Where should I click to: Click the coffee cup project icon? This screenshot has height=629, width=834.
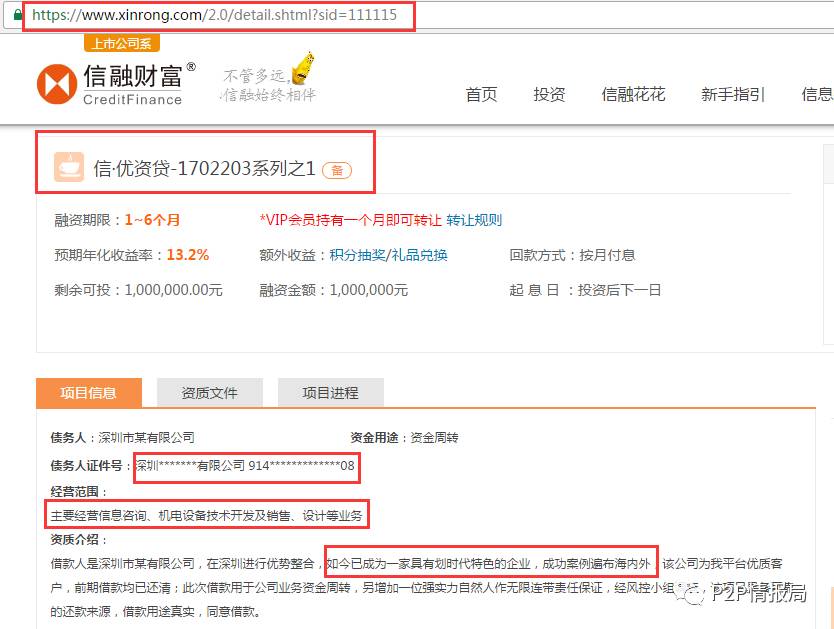[x=69, y=167]
